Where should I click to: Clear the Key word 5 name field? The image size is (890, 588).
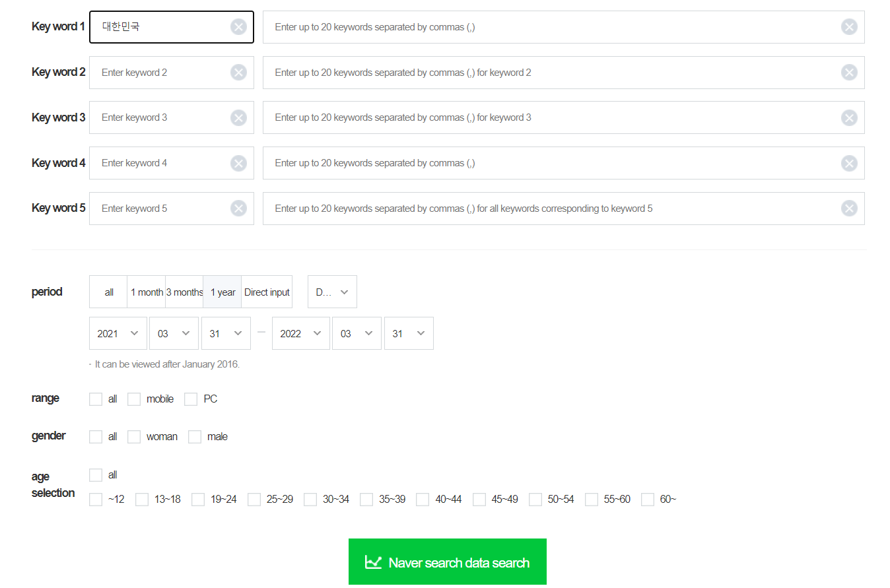coord(238,209)
